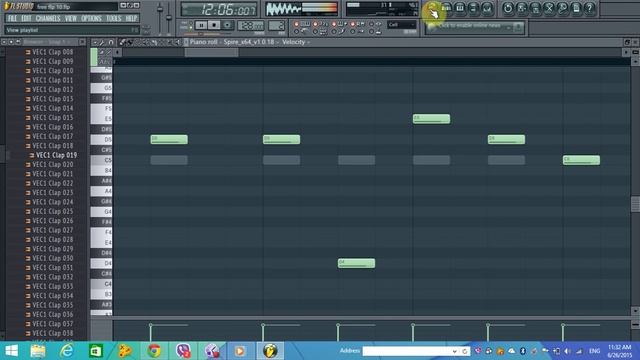Select VEC1 Clap 025 sample

pyautogui.click(x=52, y=211)
